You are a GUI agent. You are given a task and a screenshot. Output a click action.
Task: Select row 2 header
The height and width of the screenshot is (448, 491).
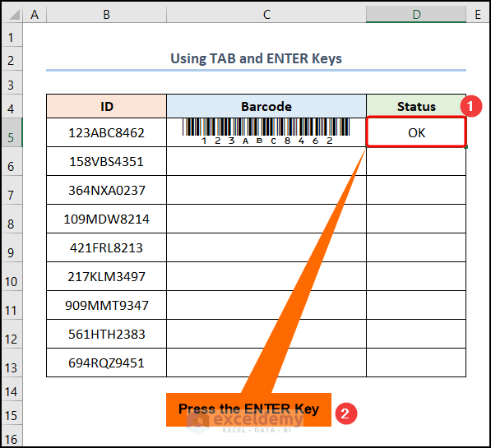[x=12, y=59]
